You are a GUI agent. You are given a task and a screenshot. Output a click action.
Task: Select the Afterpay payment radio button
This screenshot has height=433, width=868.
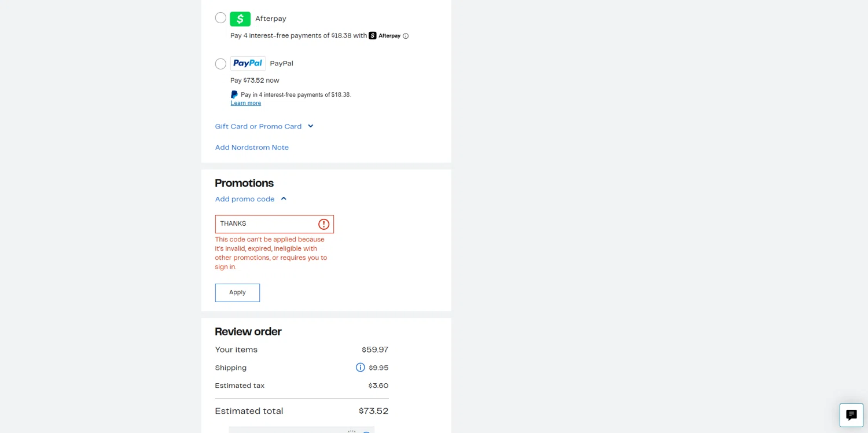220,18
